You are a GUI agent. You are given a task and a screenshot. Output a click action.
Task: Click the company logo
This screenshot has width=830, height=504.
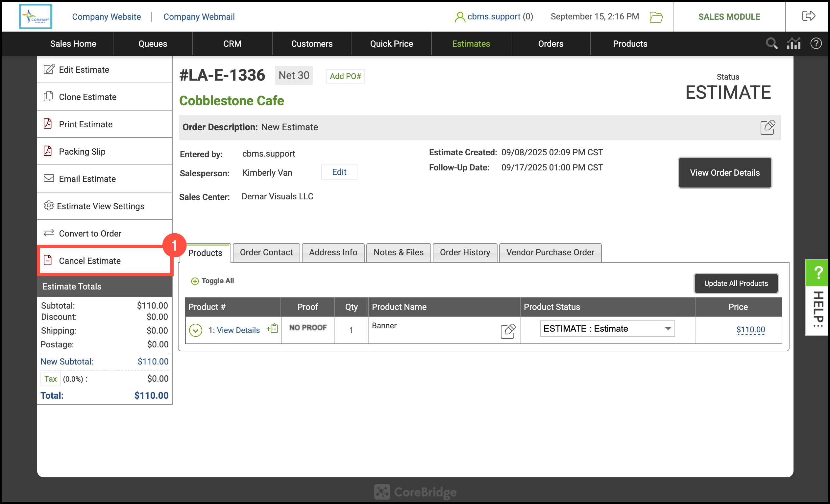point(36,16)
